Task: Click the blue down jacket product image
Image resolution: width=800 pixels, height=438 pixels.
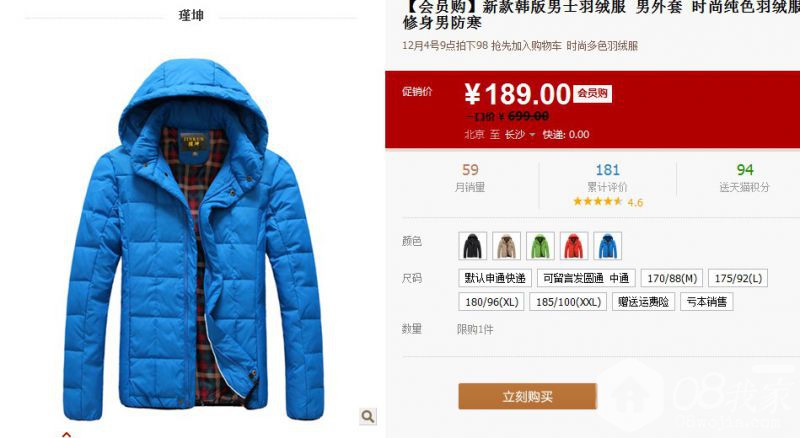Action: pyautogui.click(x=193, y=239)
